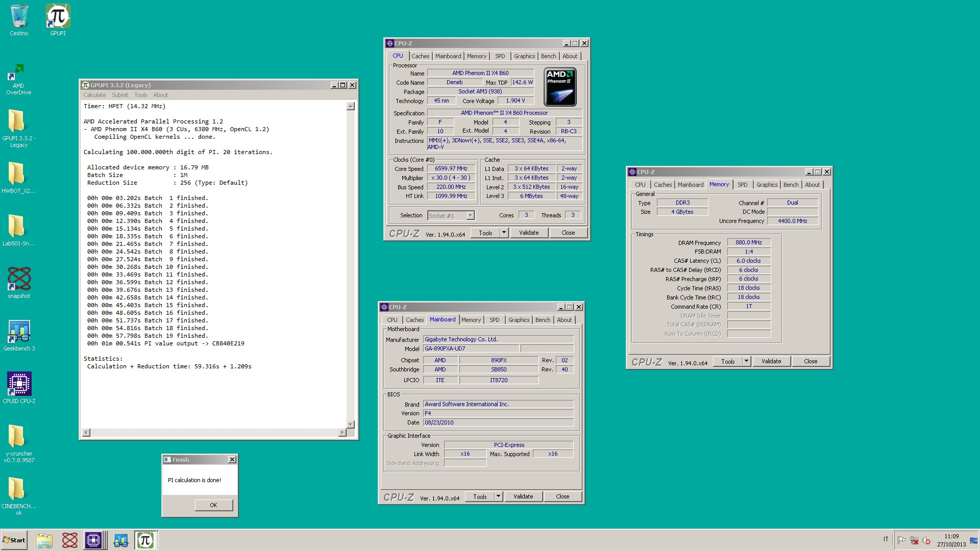Screen dimensions: 980x551
Task: Open Action Center flag in system tray
Action: pos(902,540)
